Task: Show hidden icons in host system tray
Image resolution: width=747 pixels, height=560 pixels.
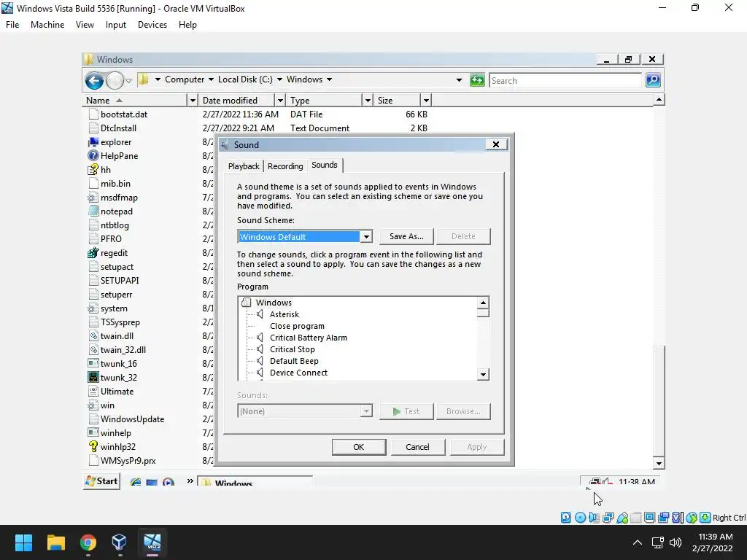Action: tap(638, 542)
